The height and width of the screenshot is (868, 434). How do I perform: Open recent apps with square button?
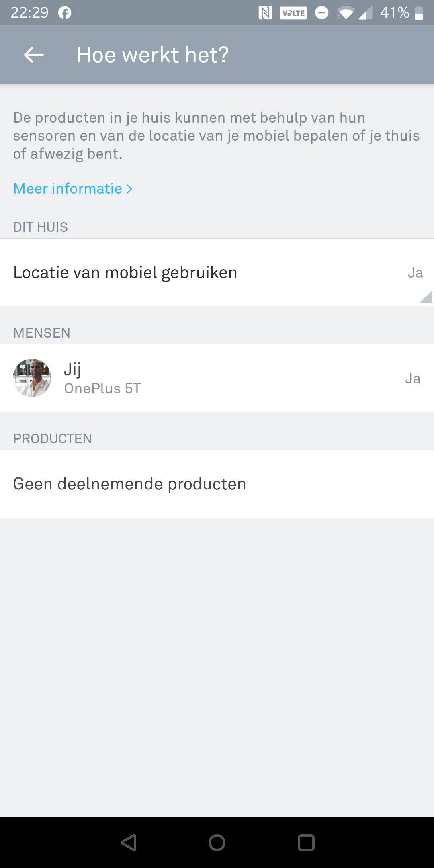point(306,843)
